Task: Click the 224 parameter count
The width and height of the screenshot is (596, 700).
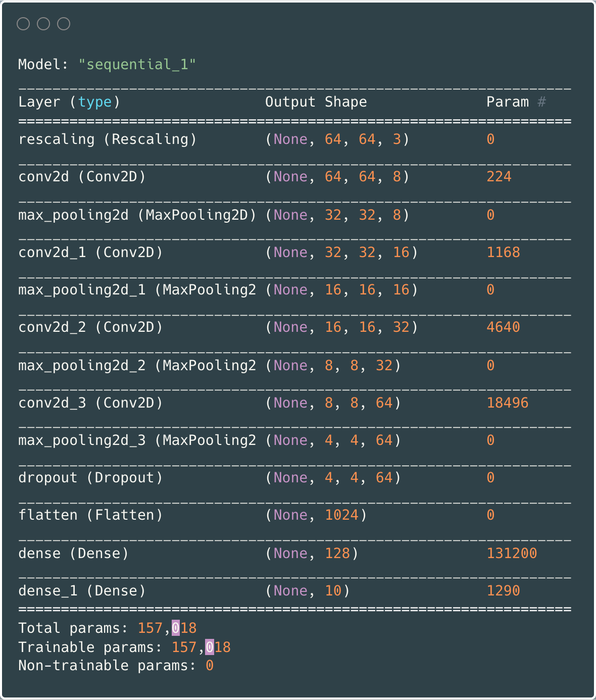Action: [x=499, y=177]
